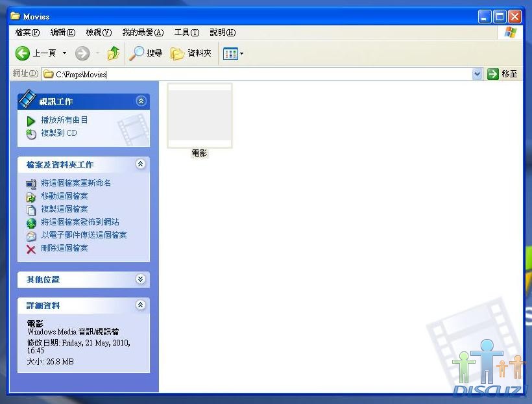Image resolution: width=532 pixels, height=404 pixels.
Task: Open the Back button history dropdown arrow
Action: click(x=64, y=54)
